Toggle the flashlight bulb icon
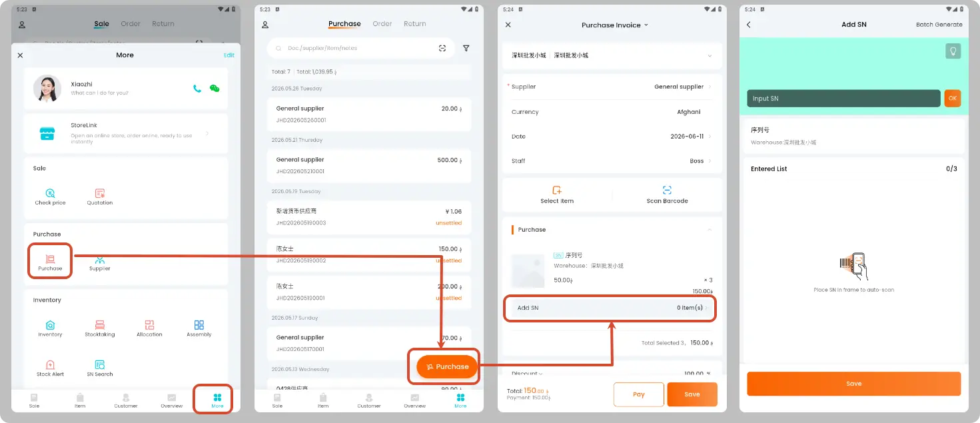The image size is (980, 423). pos(953,51)
